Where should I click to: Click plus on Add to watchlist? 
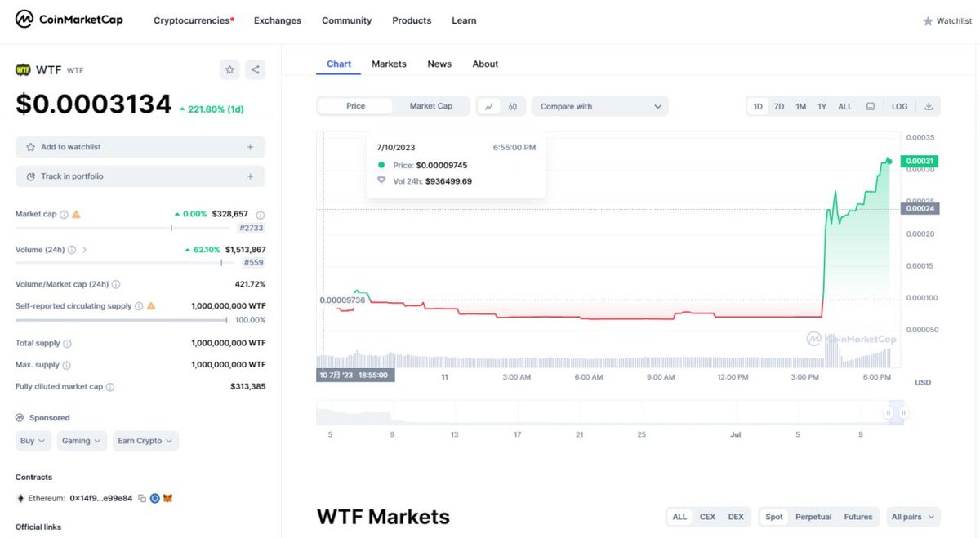[x=250, y=147]
